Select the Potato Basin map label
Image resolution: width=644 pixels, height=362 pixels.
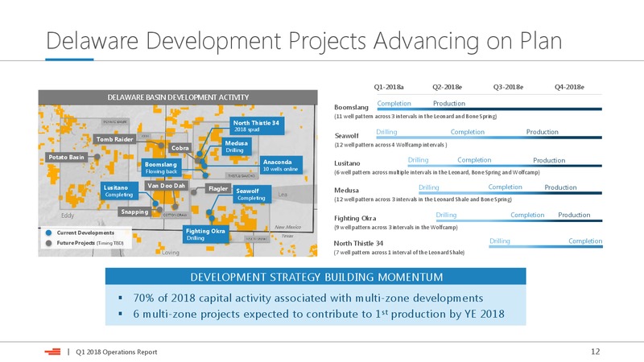(x=66, y=157)
